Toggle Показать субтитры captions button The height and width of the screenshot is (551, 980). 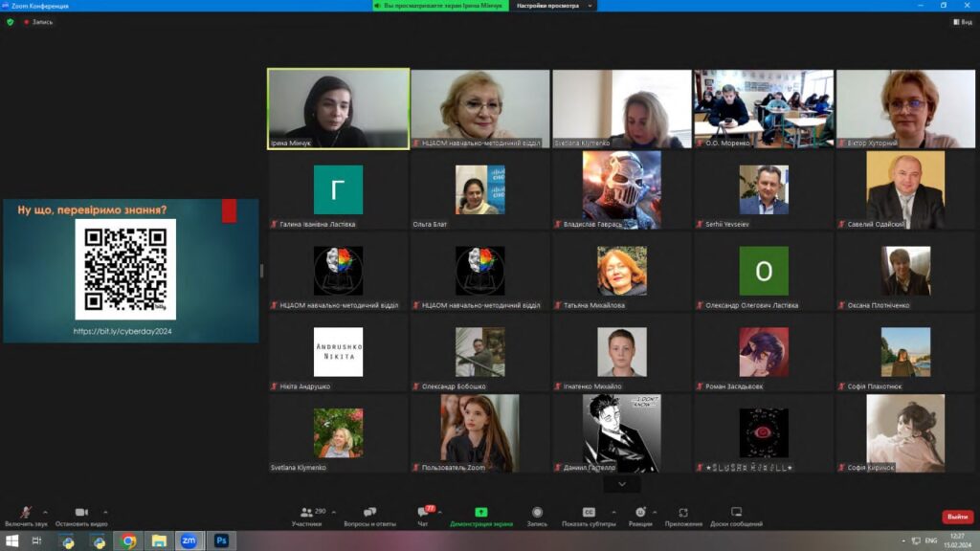(589, 513)
